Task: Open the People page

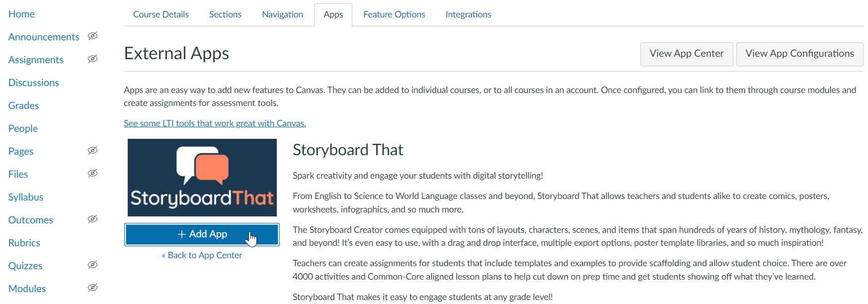Action: 23,128
